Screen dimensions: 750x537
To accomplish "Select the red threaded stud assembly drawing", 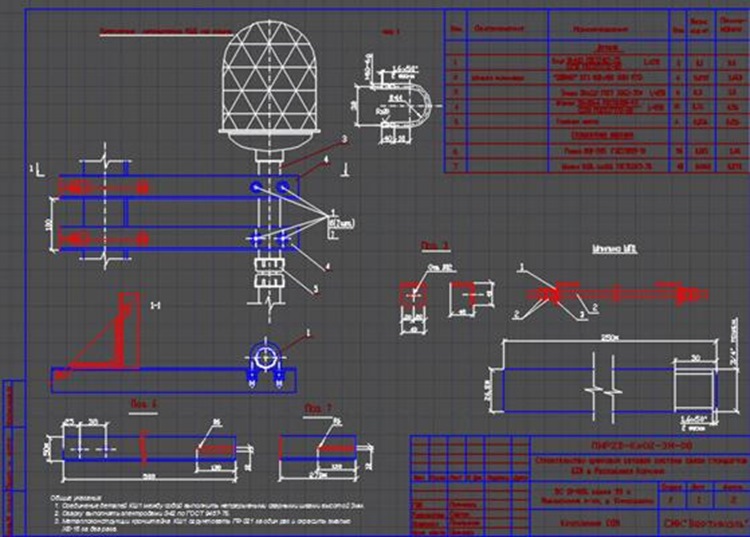I will [617, 294].
